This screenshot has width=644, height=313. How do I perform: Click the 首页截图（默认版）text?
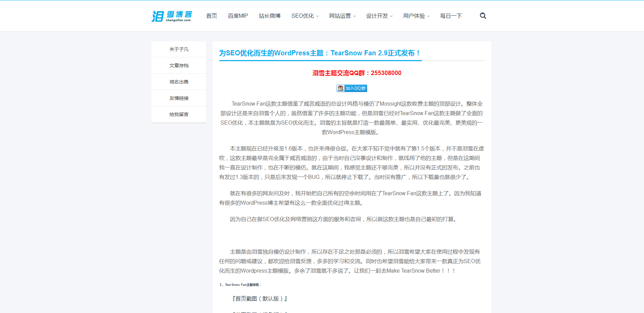click(260, 299)
